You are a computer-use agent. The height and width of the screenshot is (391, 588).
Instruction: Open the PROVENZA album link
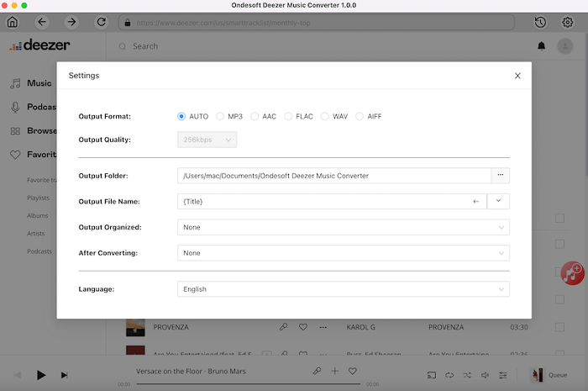446,327
